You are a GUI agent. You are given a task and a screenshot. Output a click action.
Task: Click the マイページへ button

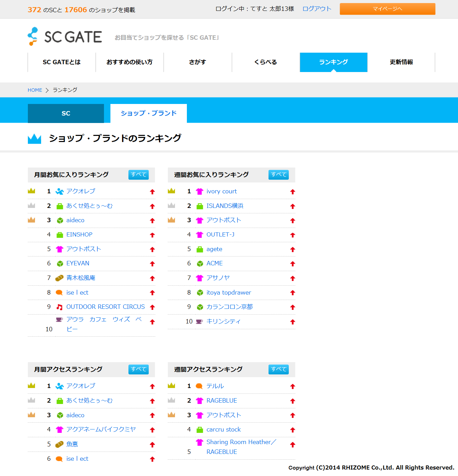click(387, 9)
